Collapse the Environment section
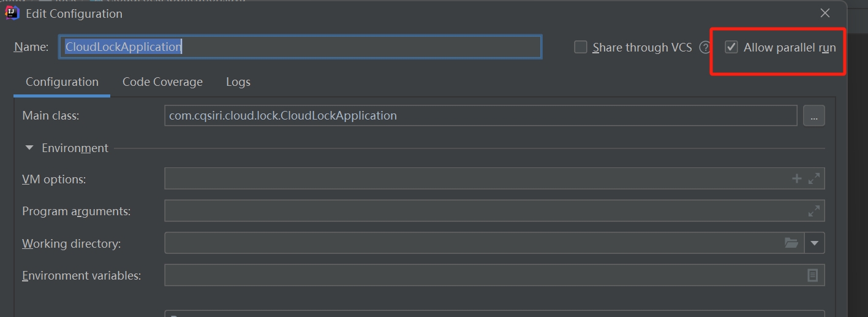The height and width of the screenshot is (317, 868). (x=29, y=148)
